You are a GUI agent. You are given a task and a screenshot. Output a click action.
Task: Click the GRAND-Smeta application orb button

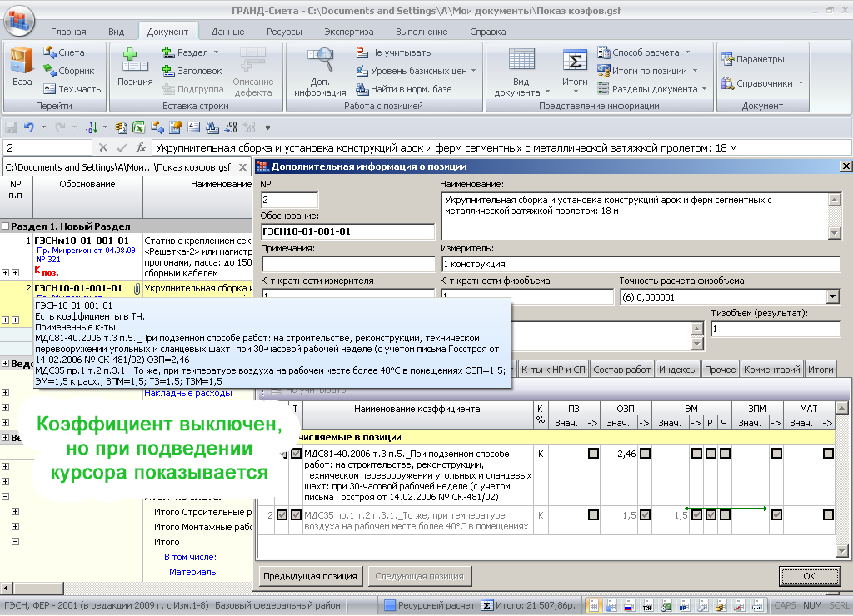click(19, 20)
